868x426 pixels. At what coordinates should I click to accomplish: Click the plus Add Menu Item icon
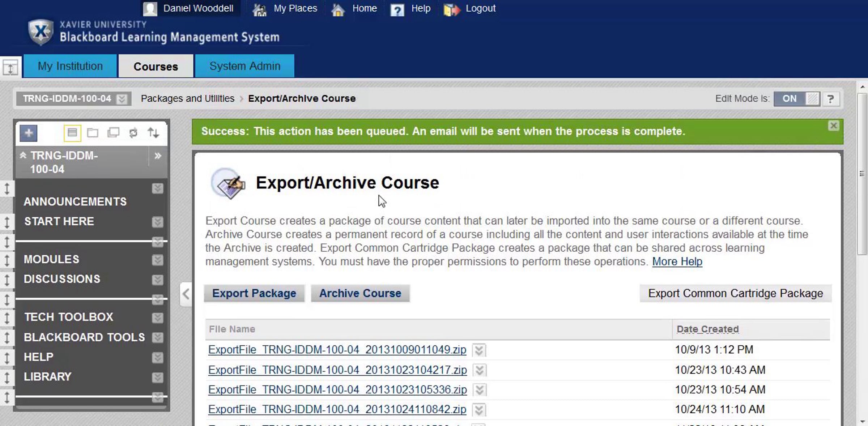[x=29, y=133]
